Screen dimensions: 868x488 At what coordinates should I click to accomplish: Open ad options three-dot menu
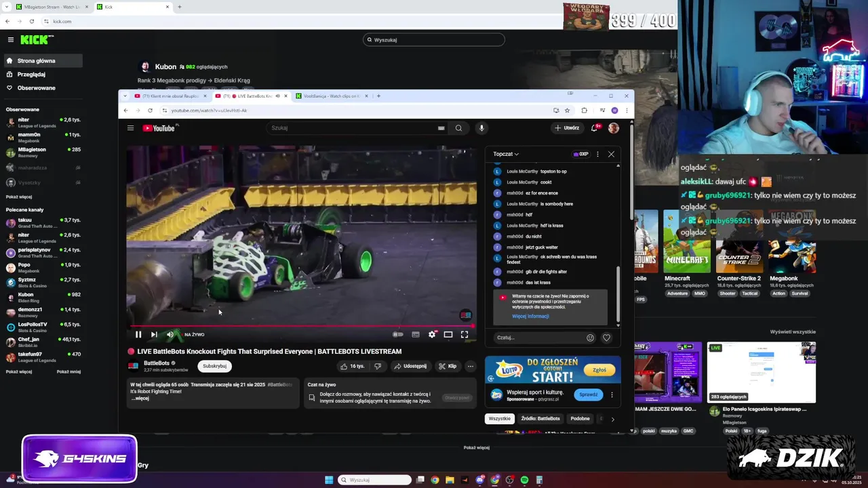[612, 394]
